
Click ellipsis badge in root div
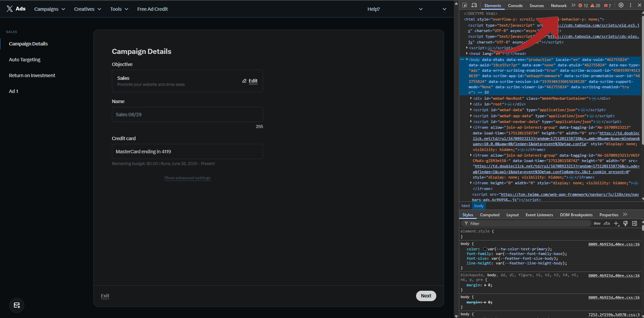(509, 104)
